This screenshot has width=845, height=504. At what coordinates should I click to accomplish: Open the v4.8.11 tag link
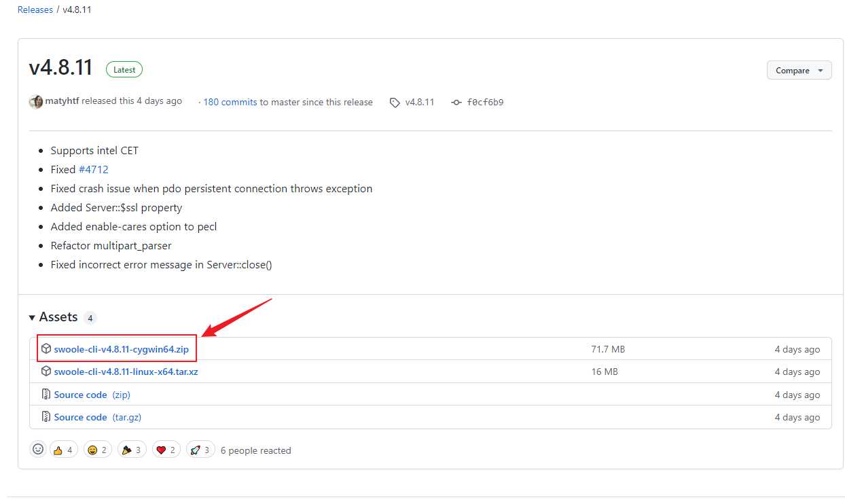[420, 102]
